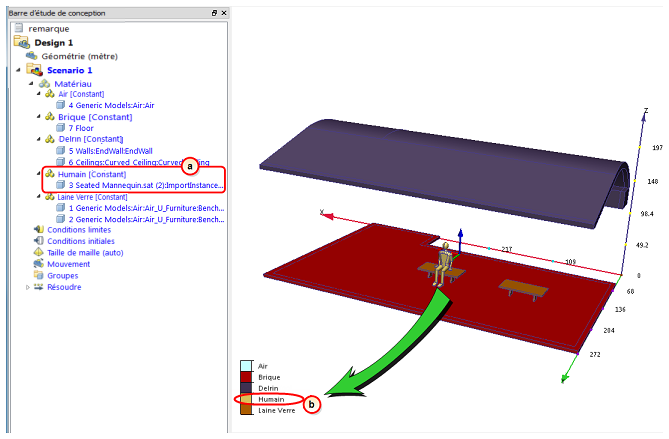Screen dimensions: 669x439
Task: Open Taille de maille (auto)
Action: (85, 253)
